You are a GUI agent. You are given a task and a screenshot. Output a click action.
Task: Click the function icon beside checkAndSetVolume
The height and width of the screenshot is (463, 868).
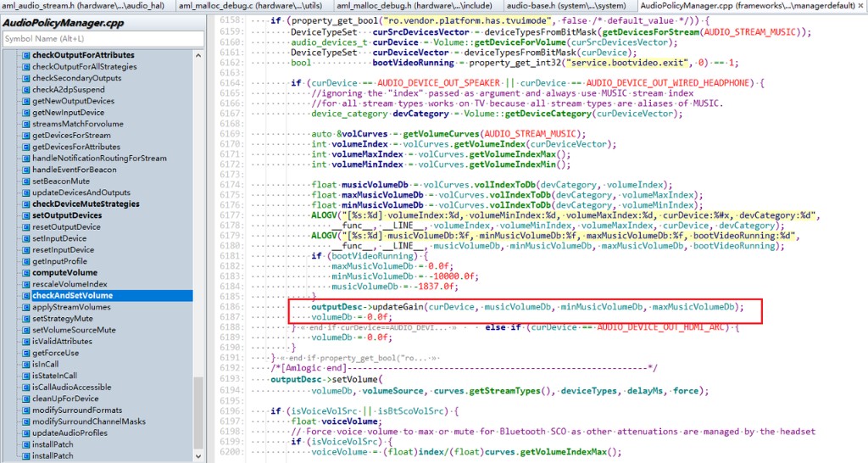coord(25,295)
